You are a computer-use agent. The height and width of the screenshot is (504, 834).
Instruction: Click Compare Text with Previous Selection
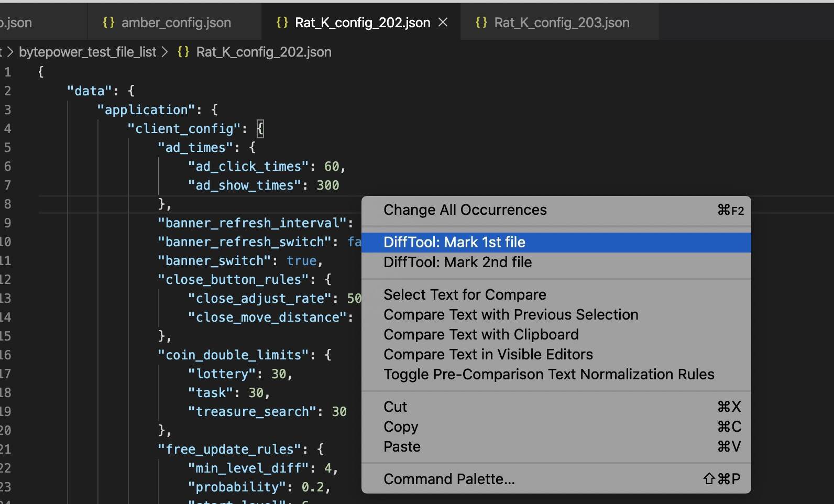pos(556,314)
